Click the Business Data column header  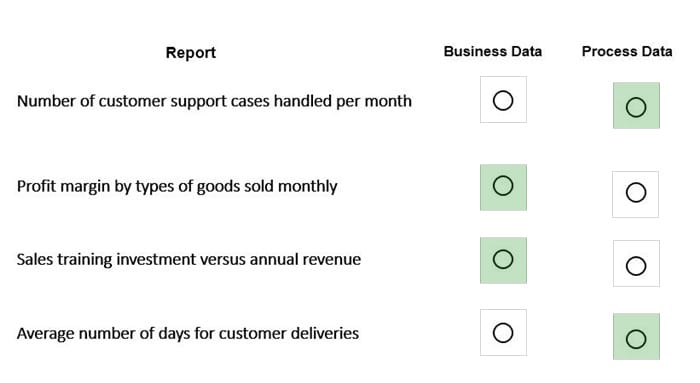click(493, 51)
